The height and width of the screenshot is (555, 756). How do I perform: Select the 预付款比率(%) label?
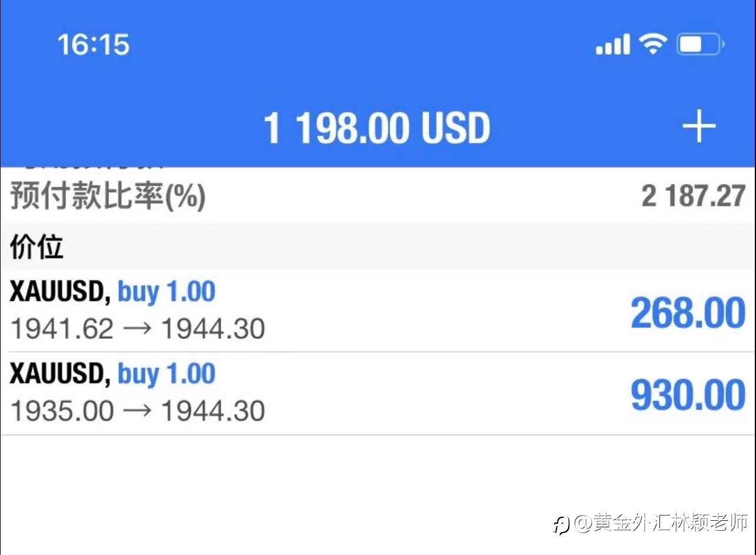coord(108,197)
